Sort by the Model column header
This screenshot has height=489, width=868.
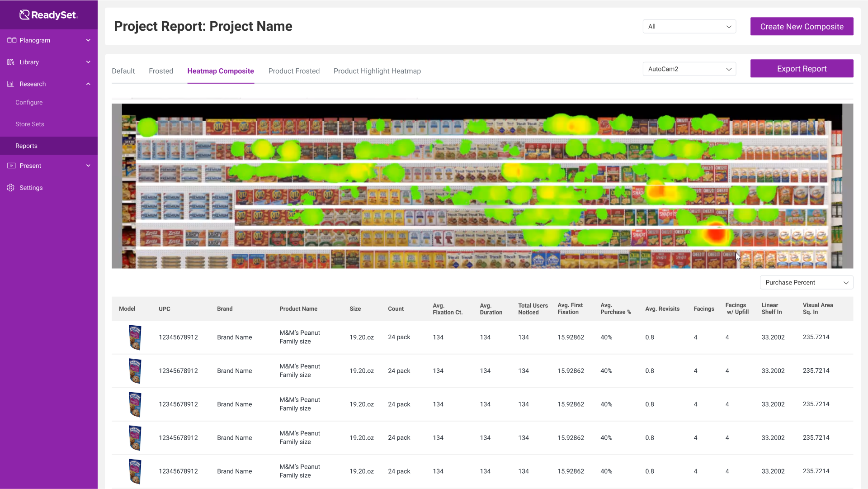point(127,309)
